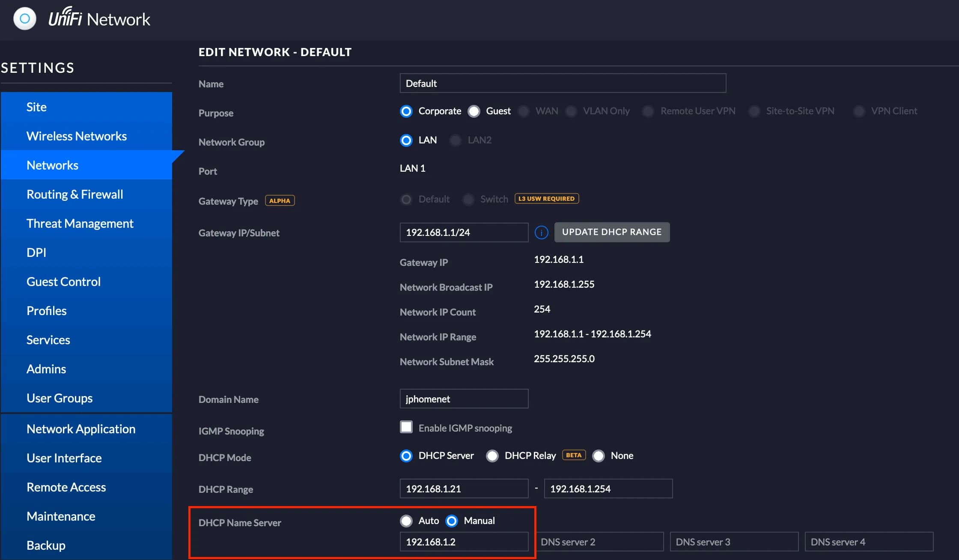This screenshot has height=560, width=959.
Task: Select DHCP Relay mode option
Action: [492, 455]
